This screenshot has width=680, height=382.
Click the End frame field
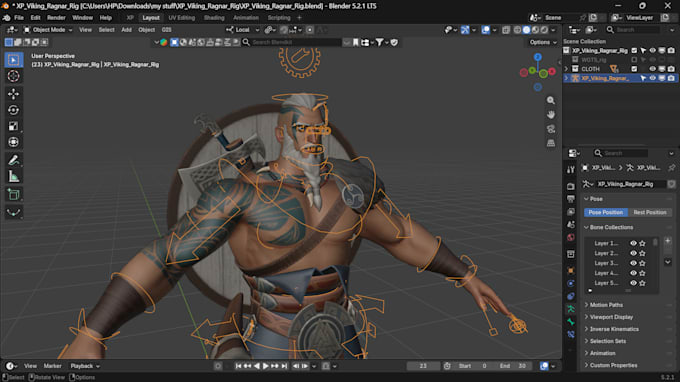tap(513, 366)
